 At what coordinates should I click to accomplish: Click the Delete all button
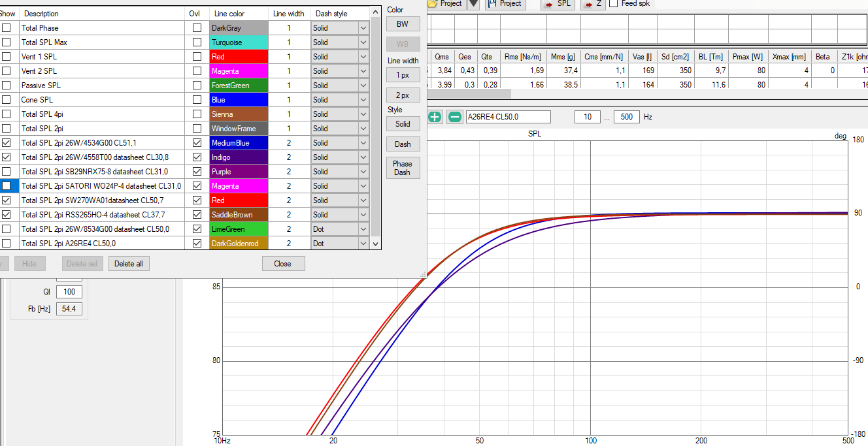pos(129,264)
